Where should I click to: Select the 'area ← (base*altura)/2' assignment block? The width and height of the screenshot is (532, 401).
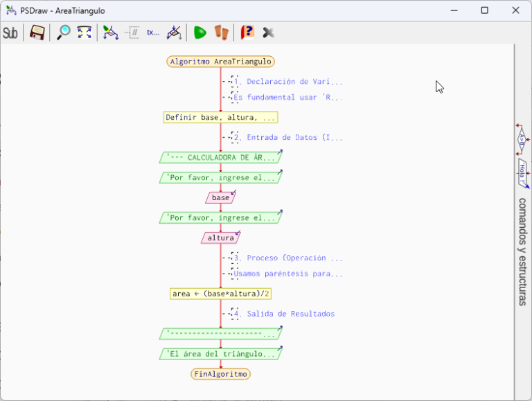coord(220,294)
